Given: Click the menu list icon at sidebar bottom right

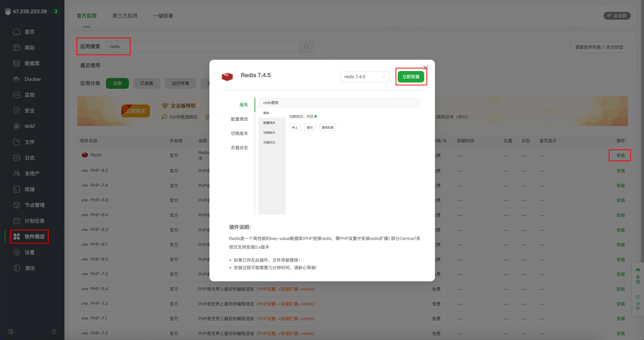Looking at the screenshot, I should click(x=54, y=331).
